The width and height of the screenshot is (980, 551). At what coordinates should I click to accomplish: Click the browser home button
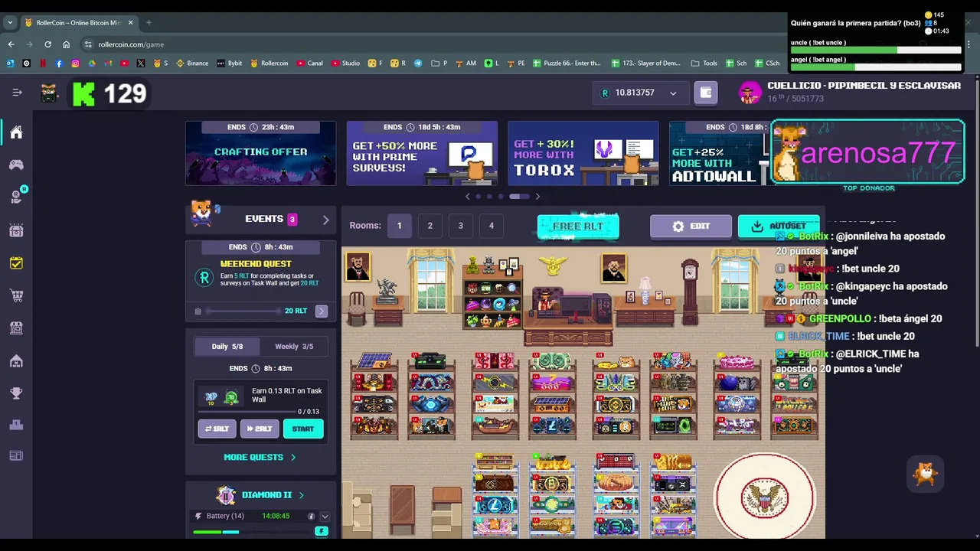(x=66, y=44)
